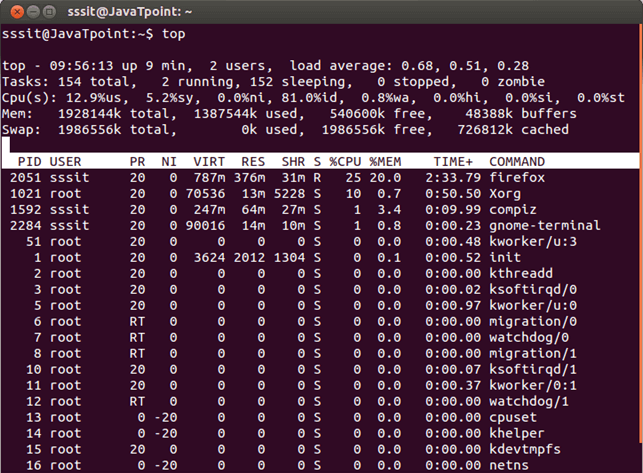The width and height of the screenshot is (643, 473).
Task: Click the firefox VIRT value 787m
Action: (209, 178)
